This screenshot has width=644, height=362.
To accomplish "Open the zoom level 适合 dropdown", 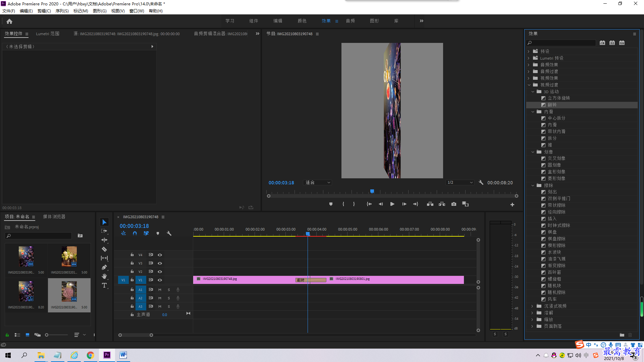I will (317, 183).
